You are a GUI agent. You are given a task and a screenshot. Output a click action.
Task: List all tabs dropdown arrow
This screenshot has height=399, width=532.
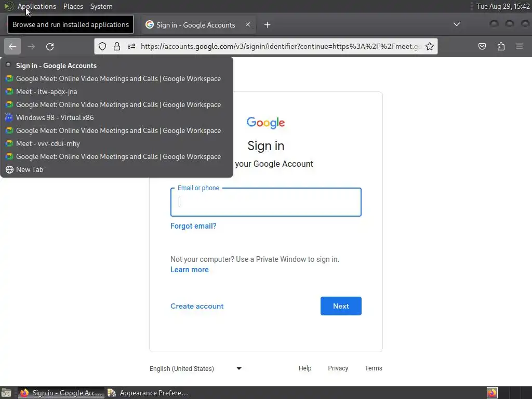click(457, 24)
